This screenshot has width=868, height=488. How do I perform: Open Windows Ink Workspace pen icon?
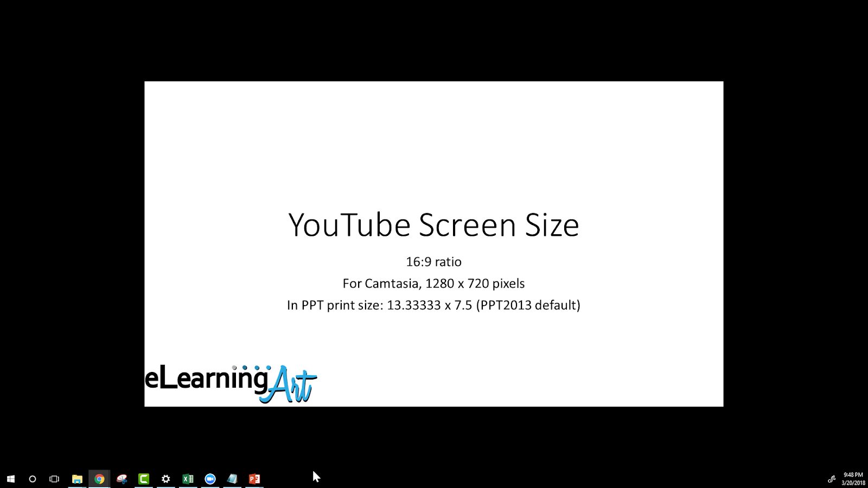[x=831, y=479]
